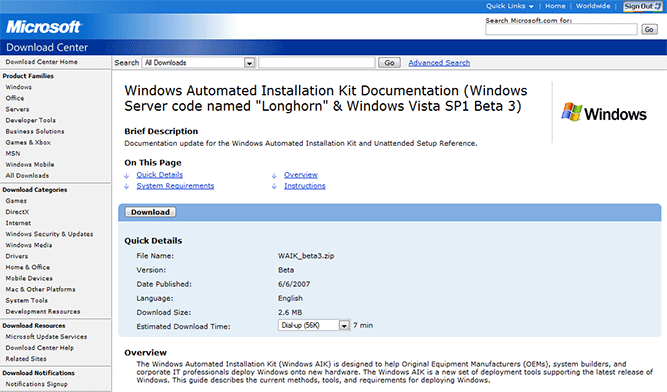Jump to the System Requirements section
Image resolution: width=667 pixels, height=392 pixels.
pos(175,186)
